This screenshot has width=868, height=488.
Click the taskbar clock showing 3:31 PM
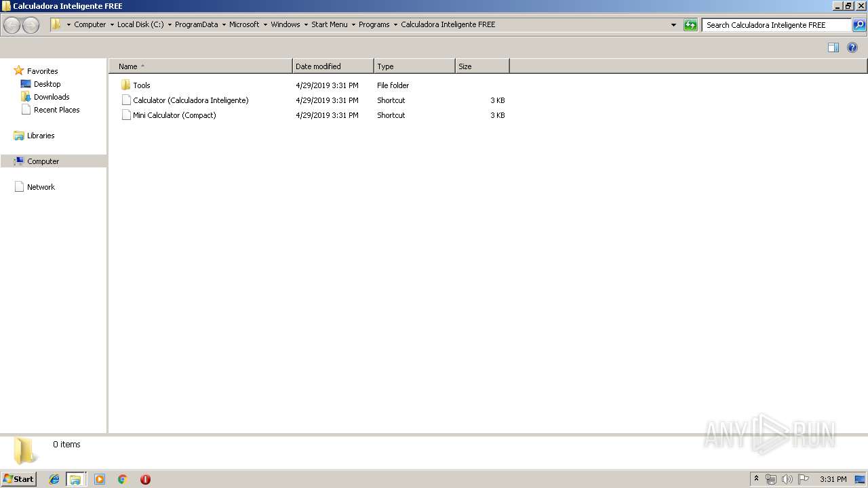[833, 479]
